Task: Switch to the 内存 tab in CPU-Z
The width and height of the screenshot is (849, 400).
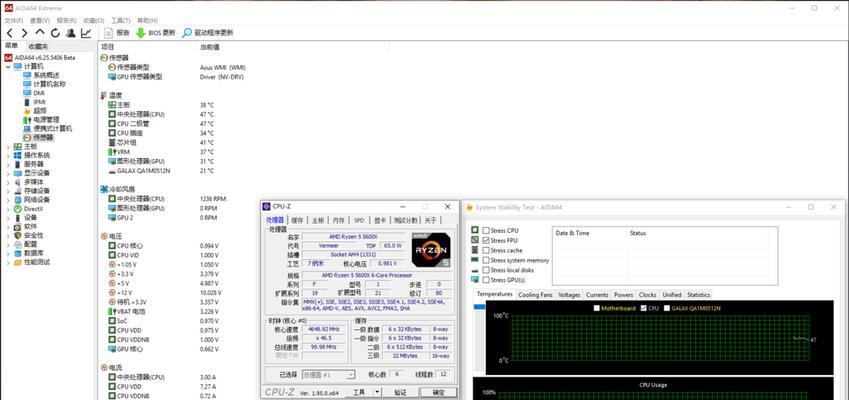Action: [x=338, y=220]
